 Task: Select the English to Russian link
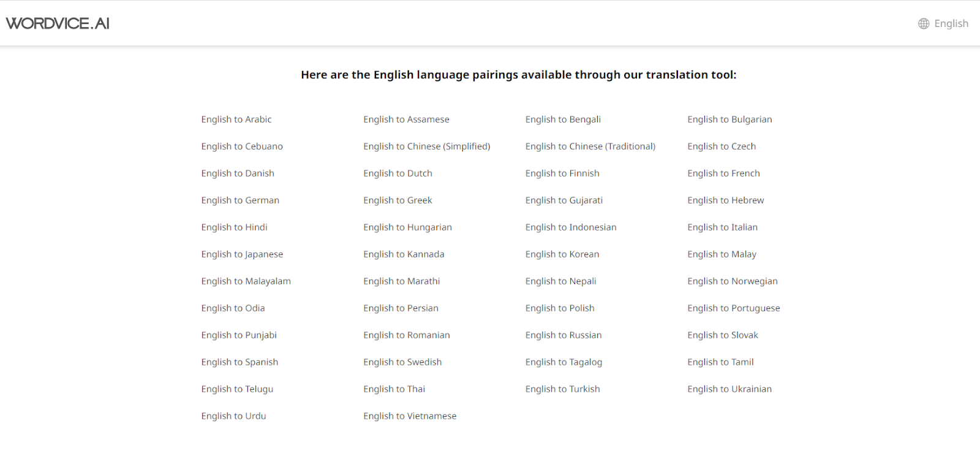tap(563, 335)
